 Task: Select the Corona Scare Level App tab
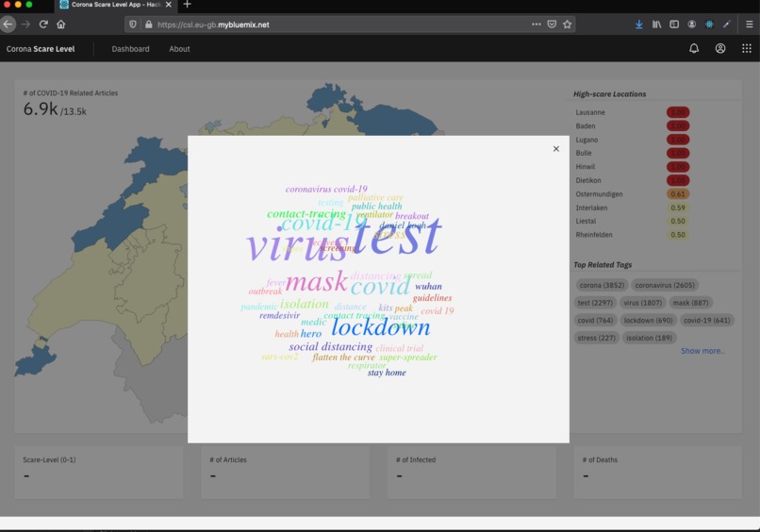[x=114, y=5]
